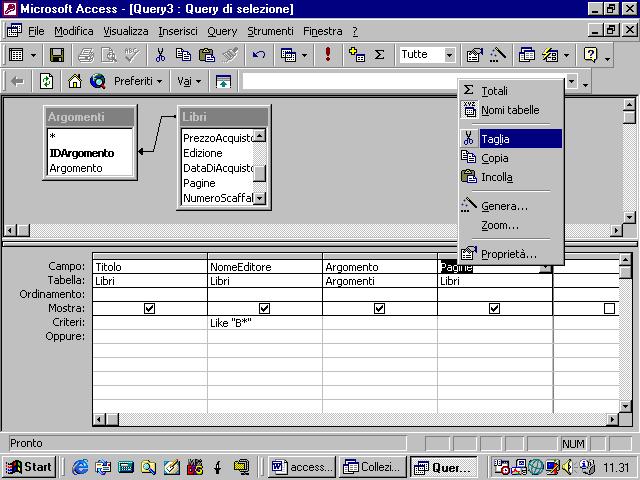This screenshot has width=640, height=480.
Task: Run the query with red exclamation
Action: tap(328, 55)
